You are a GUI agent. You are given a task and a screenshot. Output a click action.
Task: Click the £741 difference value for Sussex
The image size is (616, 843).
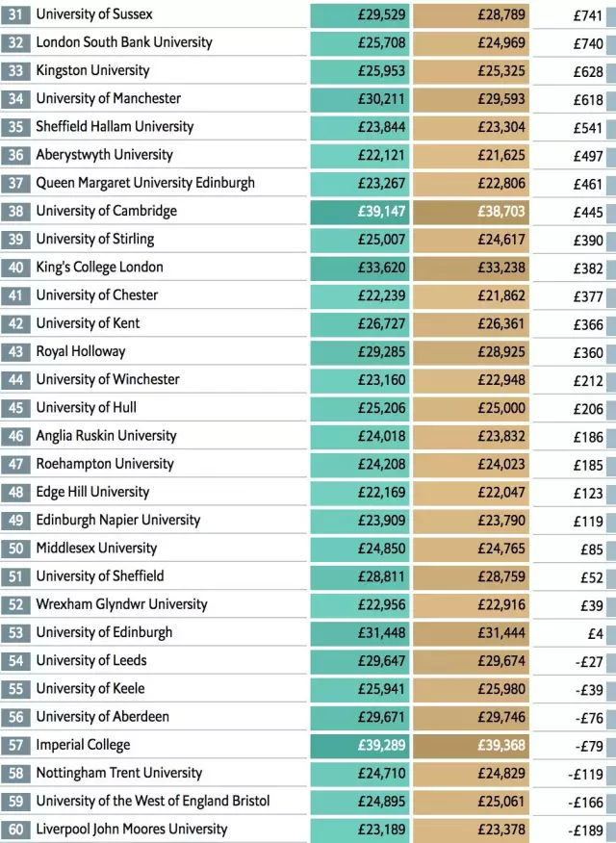pyautogui.click(x=587, y=15)
